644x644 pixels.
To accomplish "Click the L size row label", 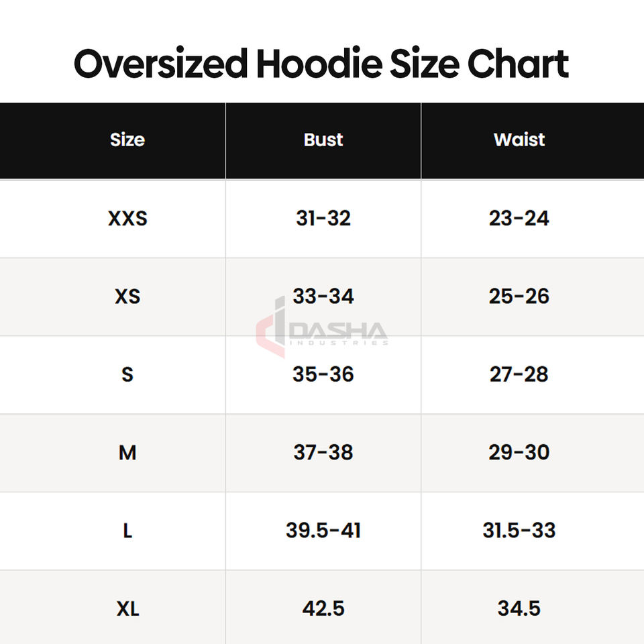I will coord(127,530).
